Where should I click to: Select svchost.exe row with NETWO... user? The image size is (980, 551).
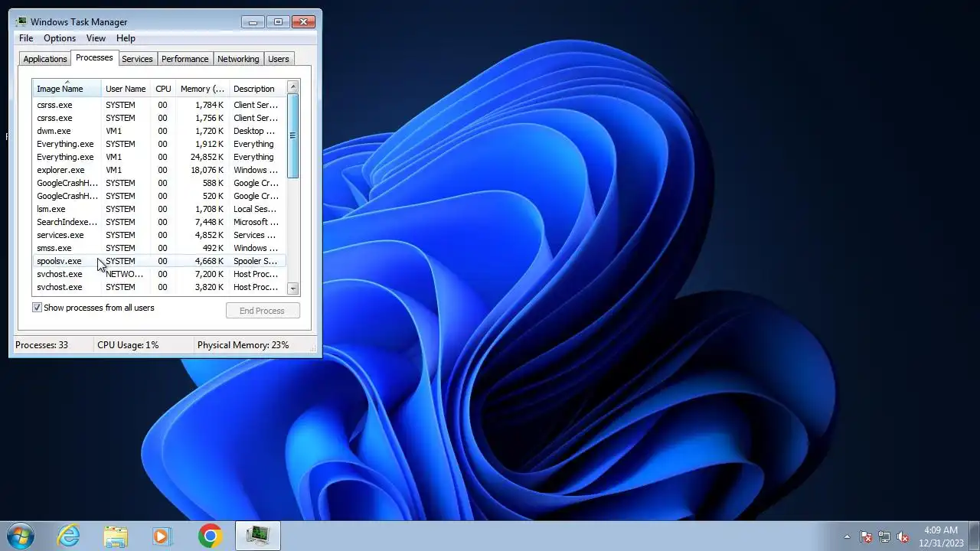(159, 274)
